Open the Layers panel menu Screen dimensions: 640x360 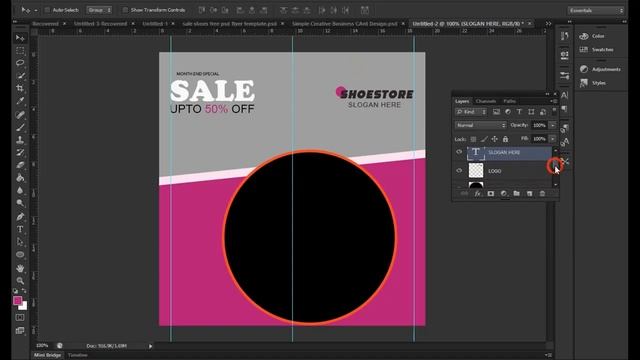tap(553, 101)
